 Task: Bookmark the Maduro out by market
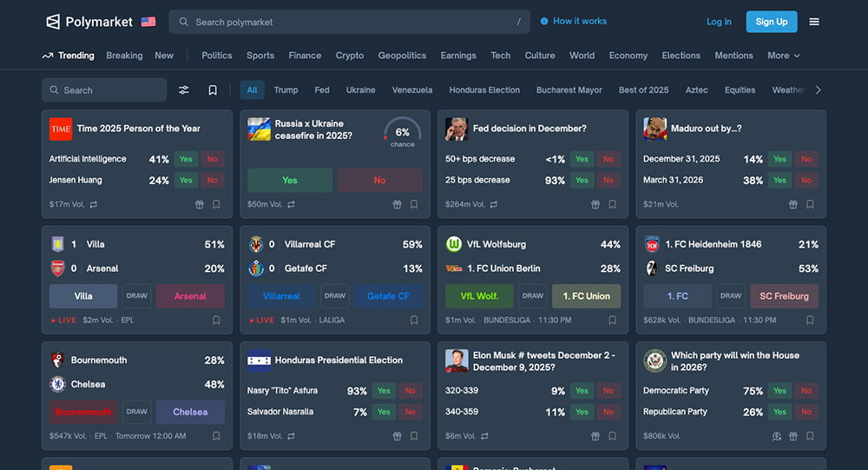click(810, 204)
